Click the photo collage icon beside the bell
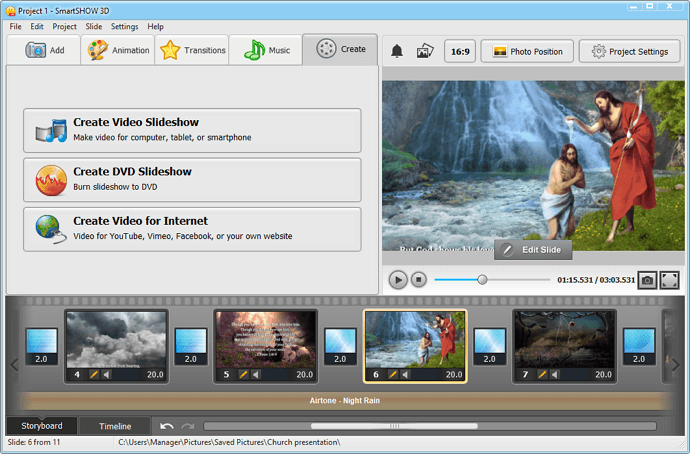Screen dimensions: 690x454 pyautogui.click(x=425, y=51)
